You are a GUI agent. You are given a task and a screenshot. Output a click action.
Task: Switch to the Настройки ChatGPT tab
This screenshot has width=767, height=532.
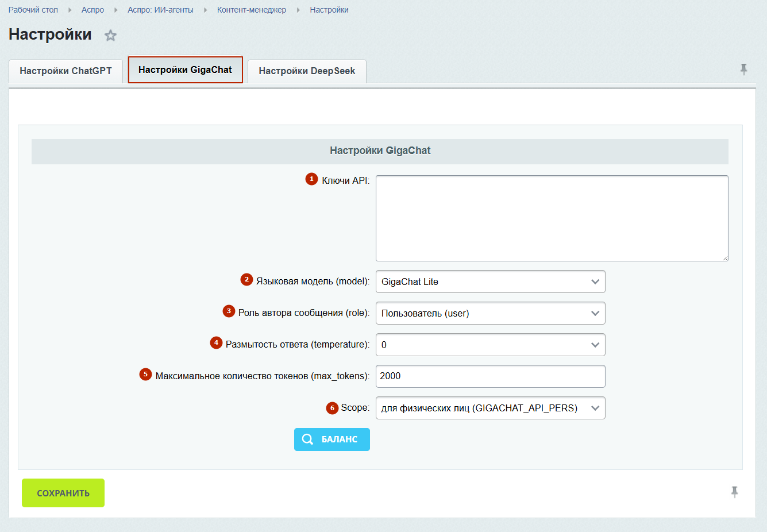[x=65, y=71]
